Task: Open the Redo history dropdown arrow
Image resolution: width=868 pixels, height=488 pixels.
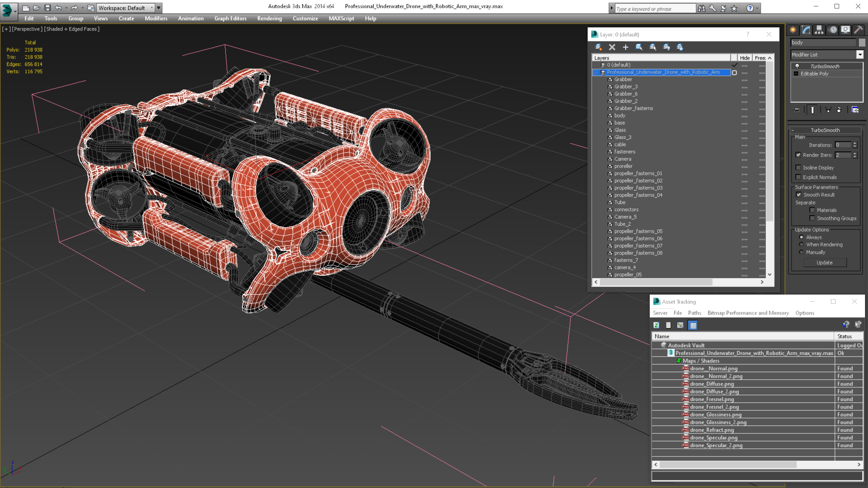Action: (82, 8)
